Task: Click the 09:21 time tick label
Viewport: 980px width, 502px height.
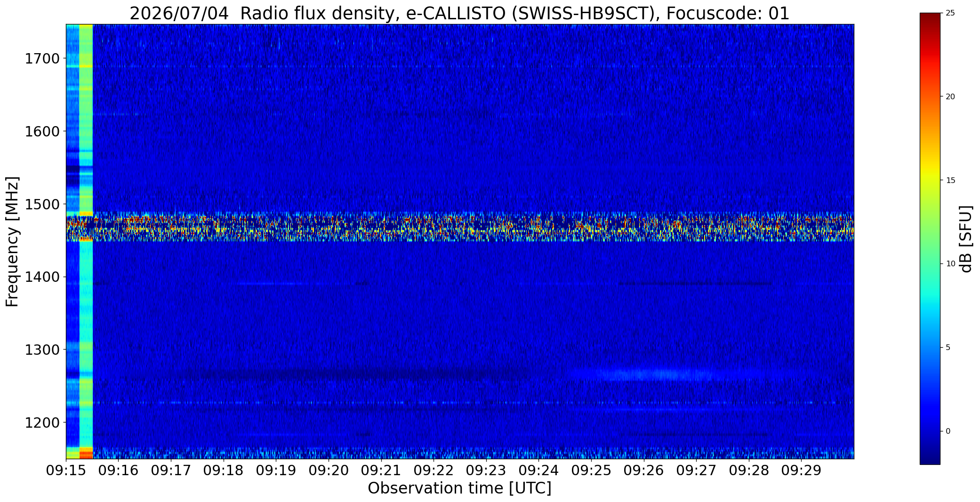Action: (381, 470)
